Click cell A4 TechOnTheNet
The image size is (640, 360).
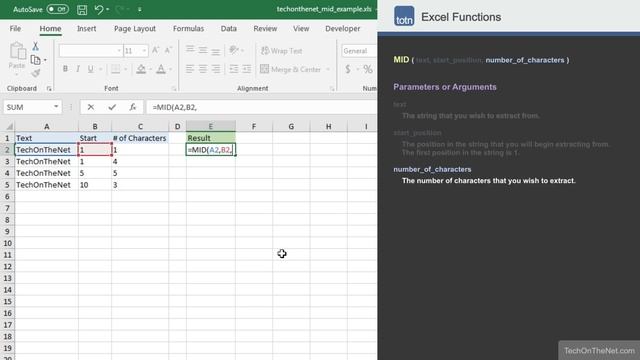click(x=47, y=173)
